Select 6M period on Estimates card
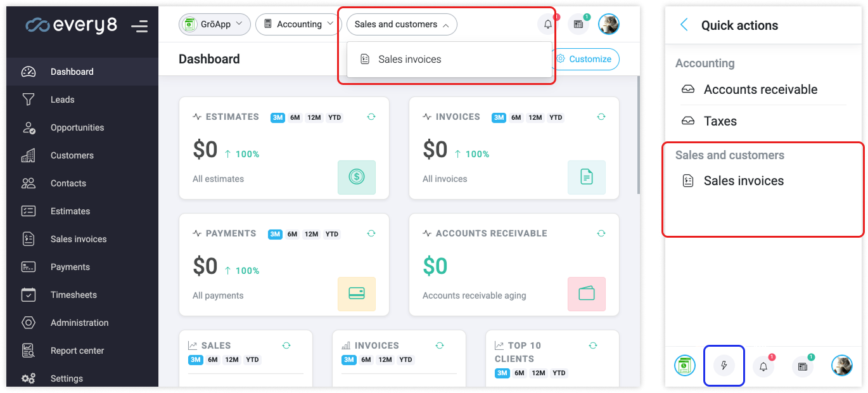Viewport: 868px width, 393px height. coord(295,117)
